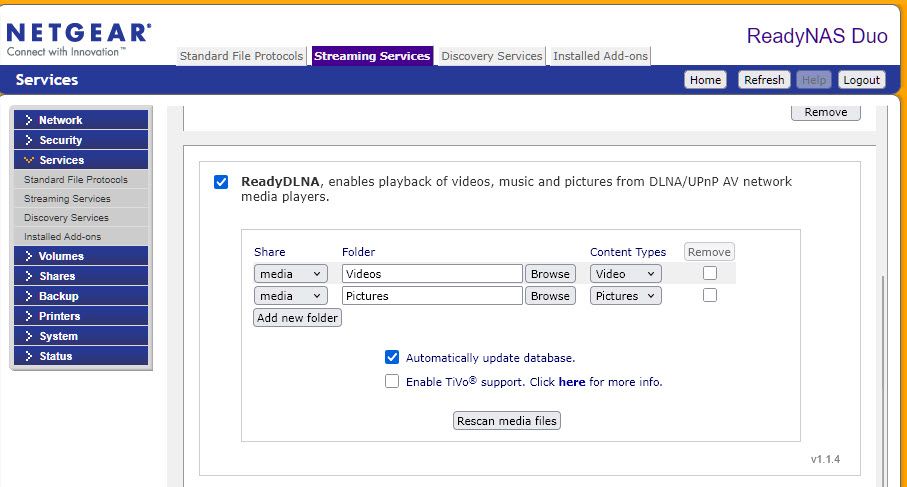Viewport: 907px width, 487px height.
Task: Switch to Discovery Services tab
Action: click(492, 56)
